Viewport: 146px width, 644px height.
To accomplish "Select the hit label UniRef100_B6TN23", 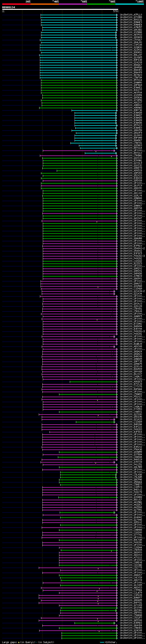I will coord(131,75).
